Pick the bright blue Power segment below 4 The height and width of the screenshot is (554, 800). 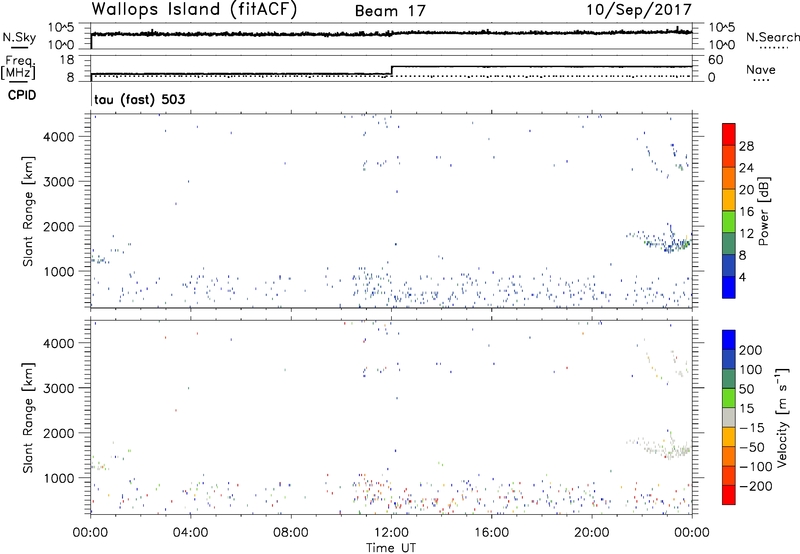(729, 287)
